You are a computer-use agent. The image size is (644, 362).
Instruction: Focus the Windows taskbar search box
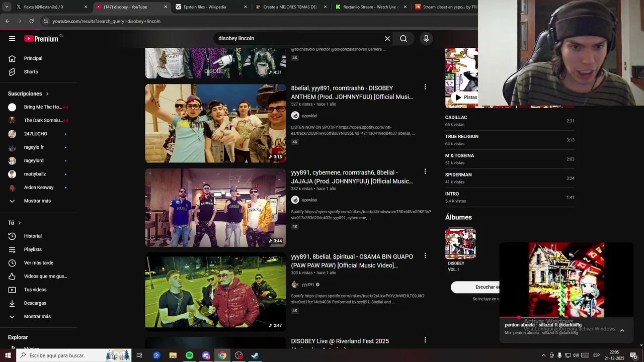click(x=74, y=355)
